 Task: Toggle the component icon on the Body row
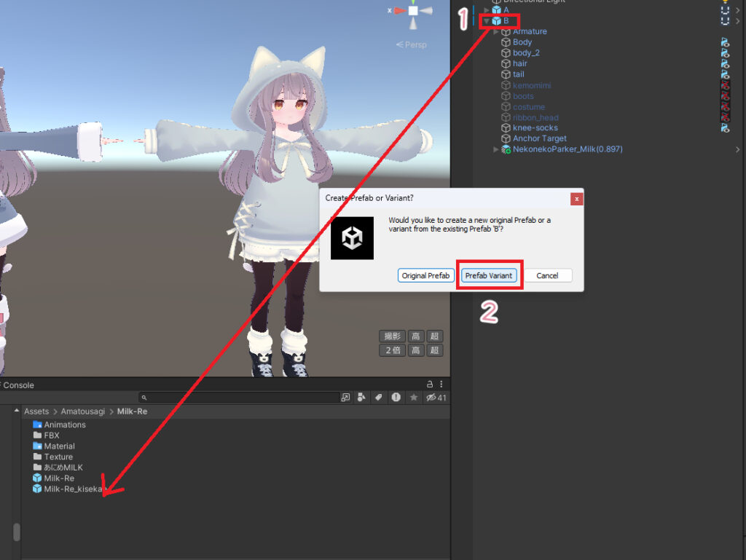pyautogui.click(x=725, y=42)
